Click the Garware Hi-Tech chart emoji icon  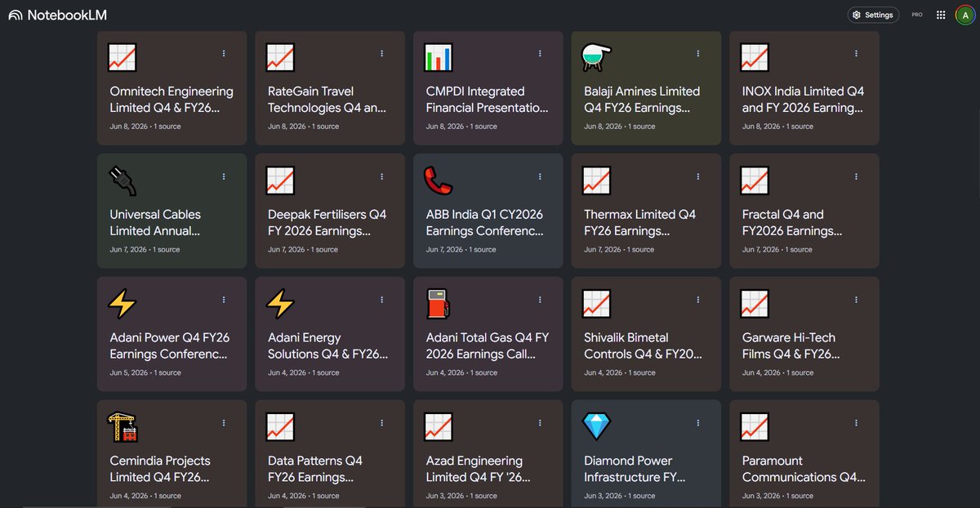755,304
